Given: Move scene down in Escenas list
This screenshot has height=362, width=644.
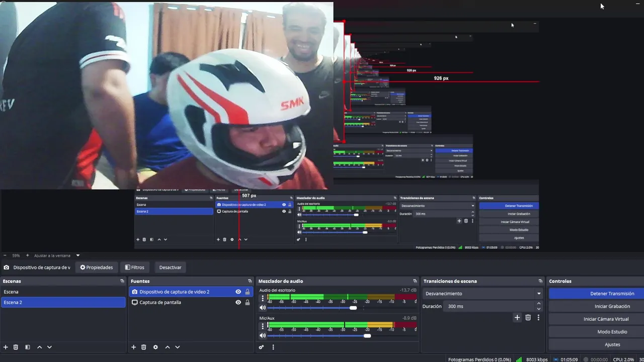Looking at the screenshot, I should click(49, 347).
